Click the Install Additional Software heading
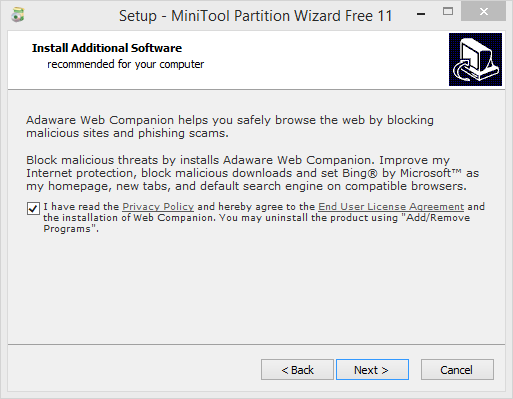Image resolution: width=513 pixels, height=399 pixels. 107,48
